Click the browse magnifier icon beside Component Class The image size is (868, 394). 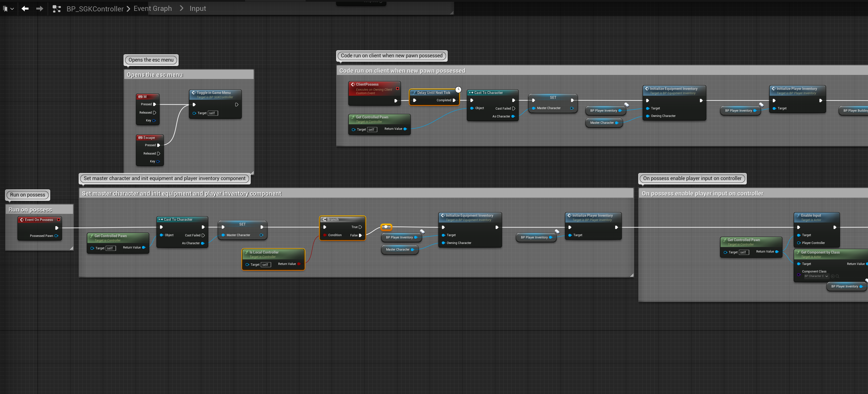click(x=837, y=276)
